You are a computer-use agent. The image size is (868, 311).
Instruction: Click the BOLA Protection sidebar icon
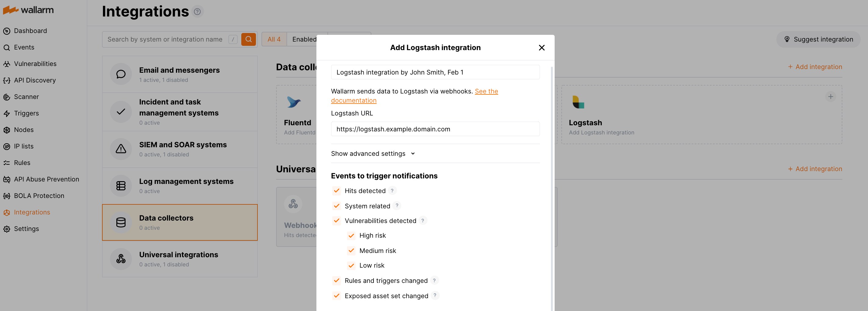[7, 196]
